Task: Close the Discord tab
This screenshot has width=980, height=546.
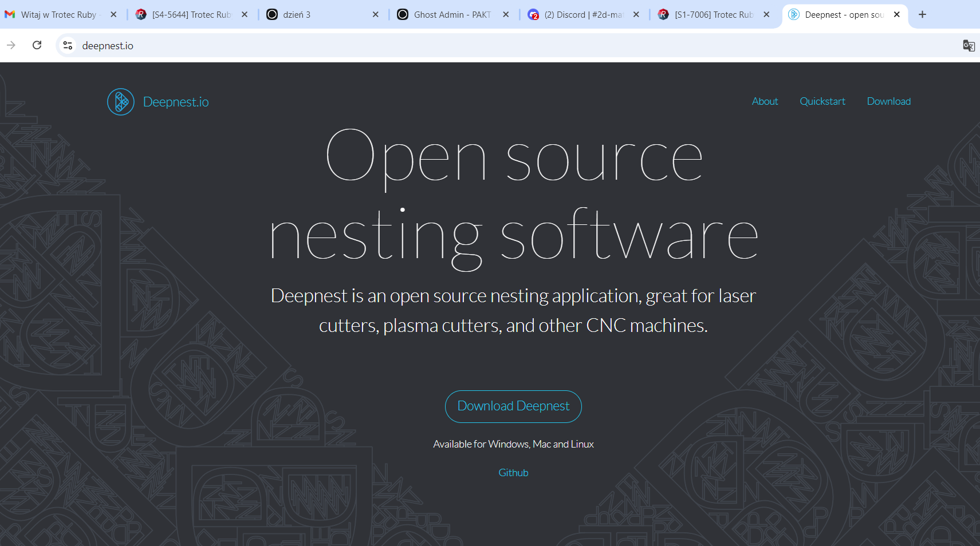Action: 636,14
